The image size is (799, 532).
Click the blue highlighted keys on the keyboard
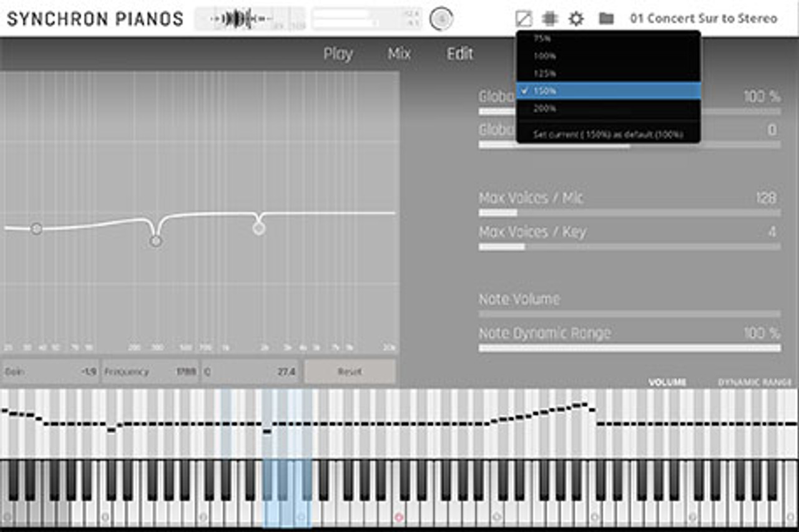tap(287, 493)
